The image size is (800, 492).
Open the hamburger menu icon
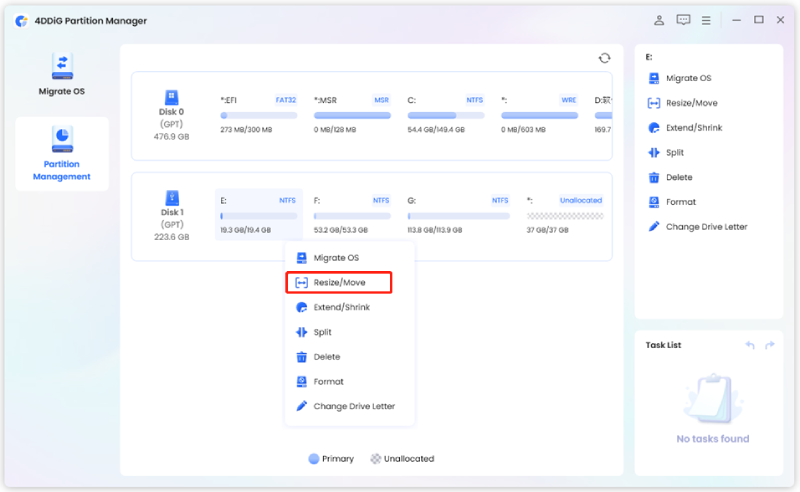point(706,20)
